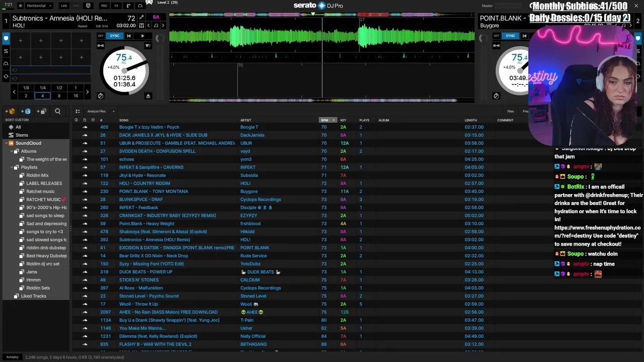Image resolution: width=644 pixels, height=362 pixels.
Task: Play deck 1
Action: pos(142,36)
